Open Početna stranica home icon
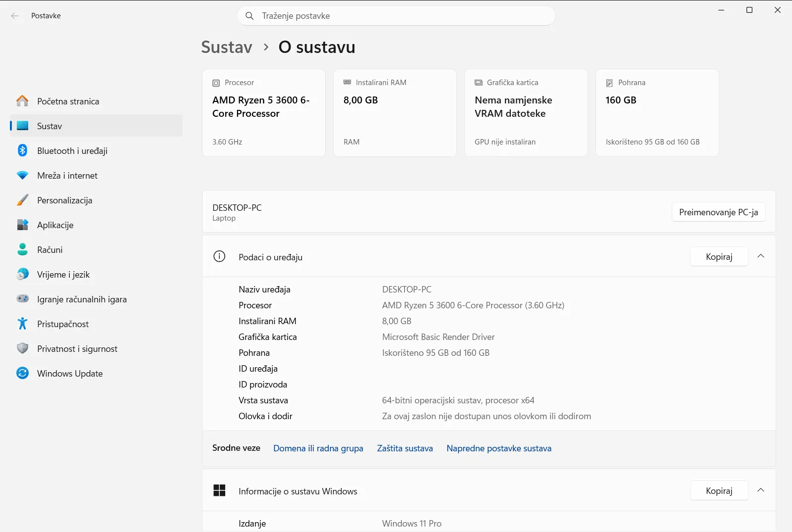The width and height of the screenshot is (792, 532). [22, 101]
